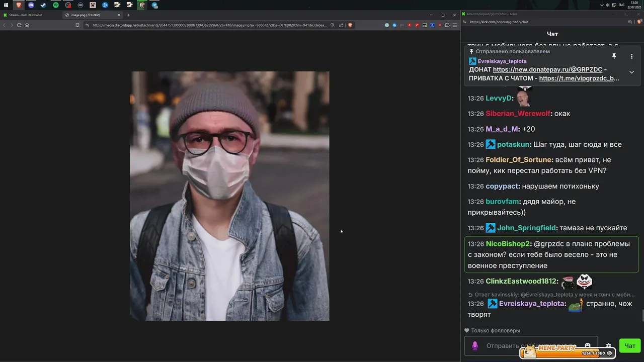This screenshot has width=644, height=362.
Task: Bookmark the current page
Action: click(77, 25)
